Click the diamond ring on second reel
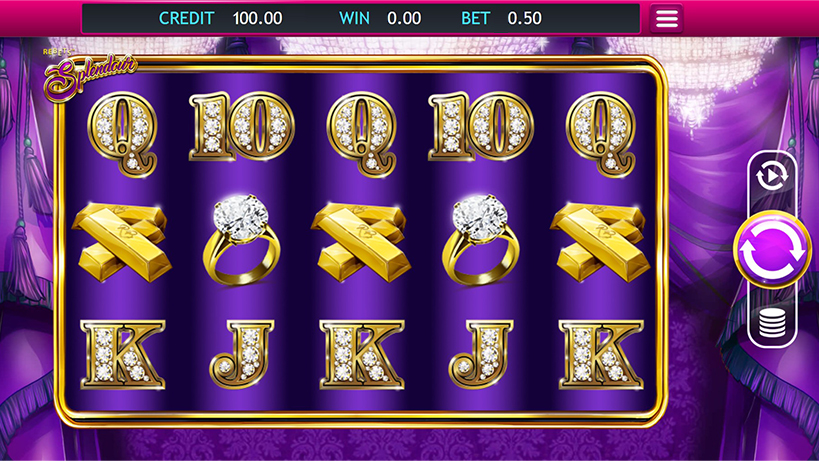Screen dimensions: 819x461 (x=241, y=240)
